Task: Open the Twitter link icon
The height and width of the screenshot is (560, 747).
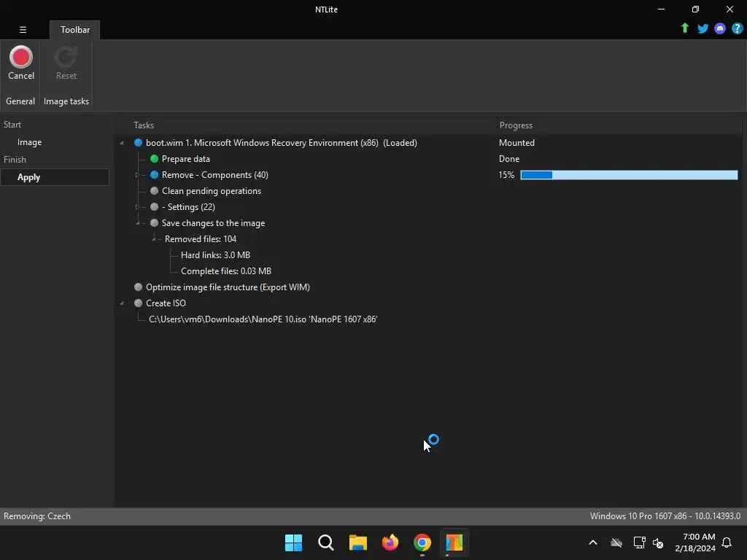Action: [703, 28]
